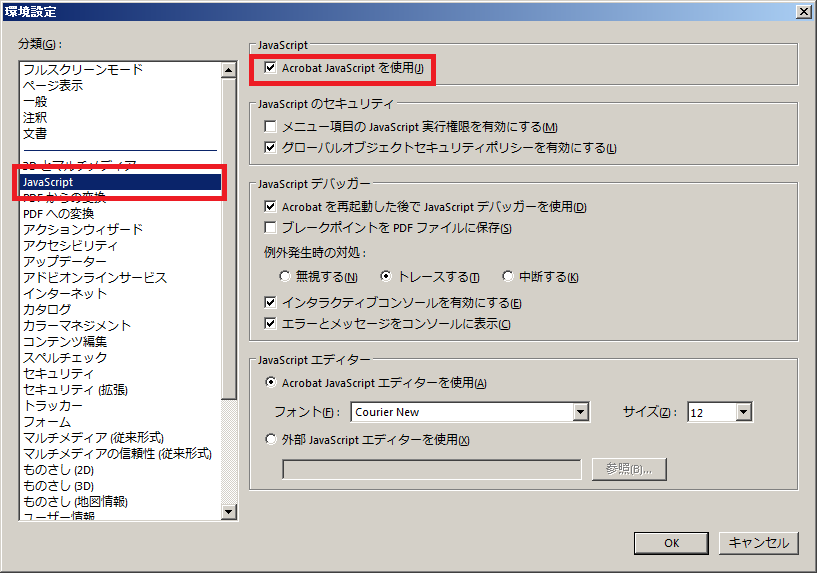Select 無視する radio button
This screenshot has height=573, width=817.
click(284, 276)
